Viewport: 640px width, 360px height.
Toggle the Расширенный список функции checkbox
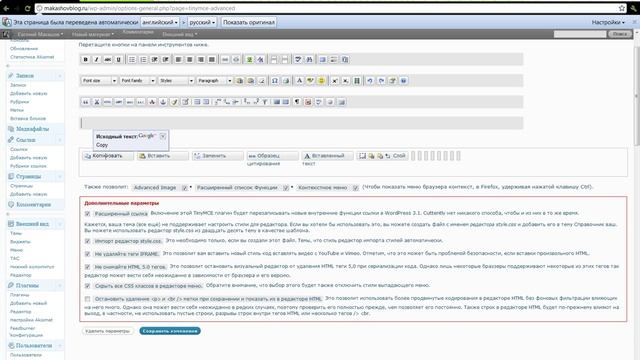(x=286, y=188)
